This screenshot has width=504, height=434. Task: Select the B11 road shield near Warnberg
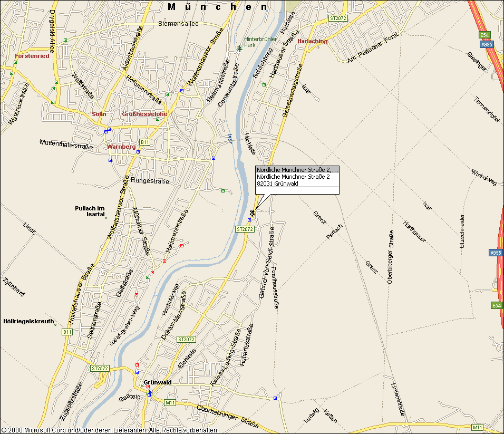[144, 142]
